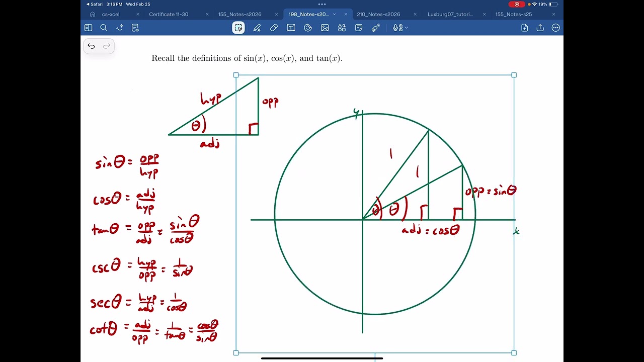Undo the last stroke
Viewport: 644px width, 362px height.
click(x=91, y=46)
